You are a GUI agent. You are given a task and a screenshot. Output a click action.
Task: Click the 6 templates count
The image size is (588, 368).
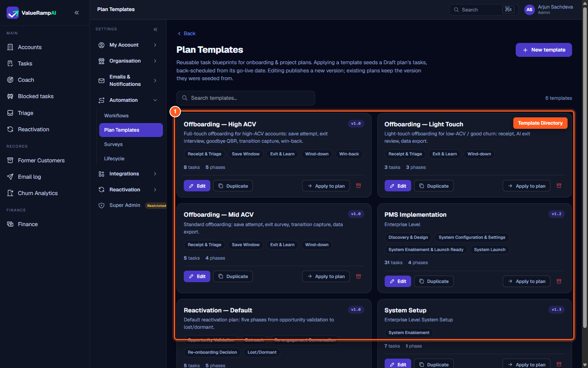[x=559, y=98]
